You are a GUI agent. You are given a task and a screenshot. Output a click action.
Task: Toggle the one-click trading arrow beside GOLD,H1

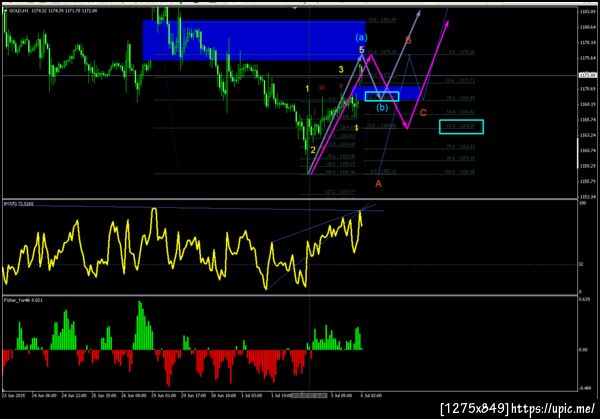tap(5, 11)
